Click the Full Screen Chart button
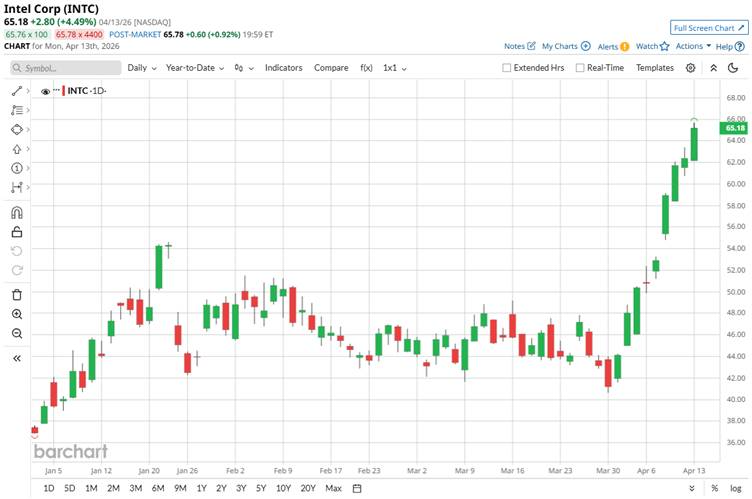Screen dimensions: 752x499 pos(709,28)
